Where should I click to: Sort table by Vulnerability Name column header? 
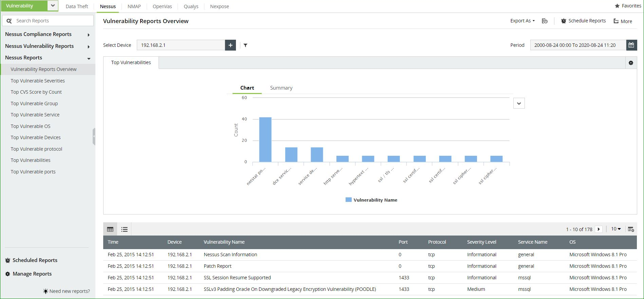click(x=224, y=242)
